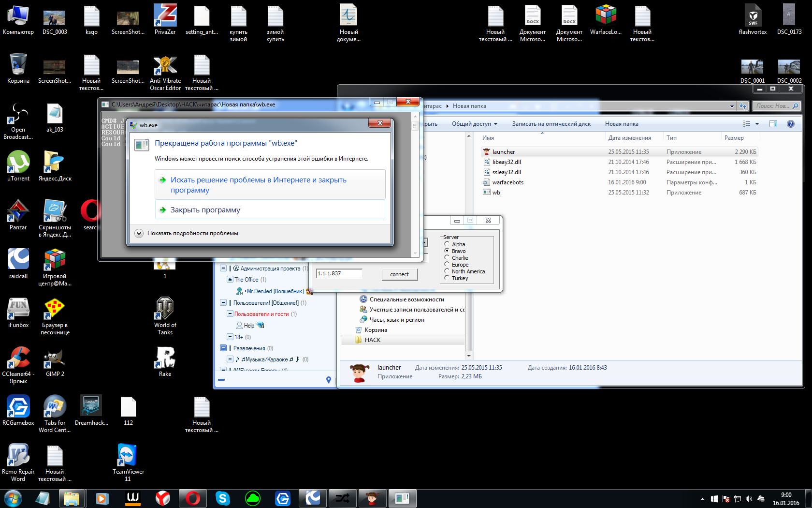Open the Общий доступ dropdown in Explorer

click(475, 124)
